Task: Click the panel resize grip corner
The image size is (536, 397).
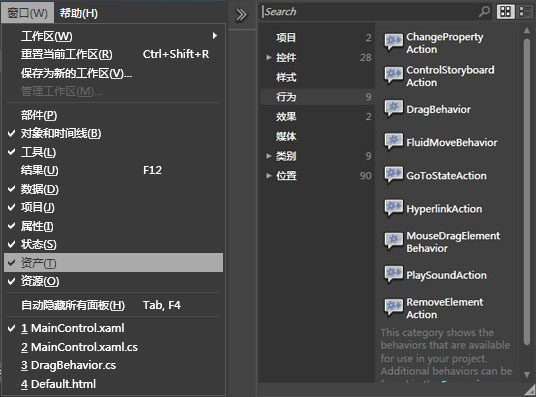Action: (530, 391)
